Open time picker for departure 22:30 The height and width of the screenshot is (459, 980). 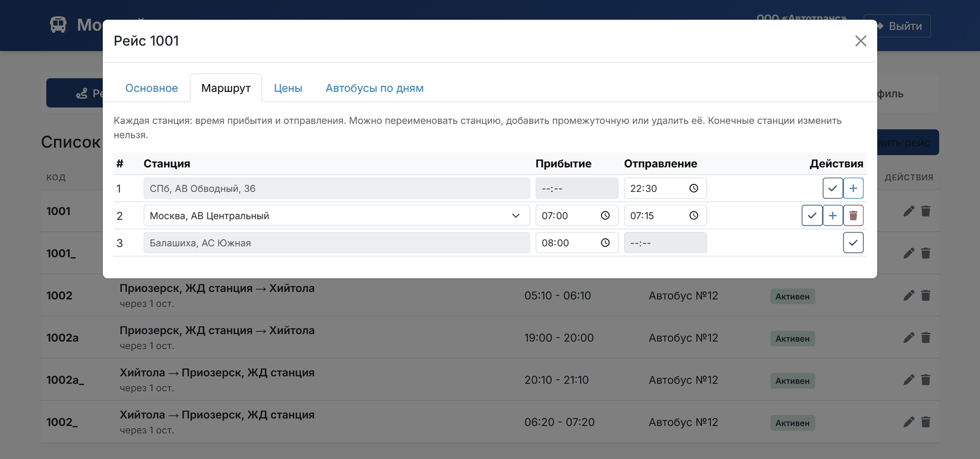tap(693, 188)
